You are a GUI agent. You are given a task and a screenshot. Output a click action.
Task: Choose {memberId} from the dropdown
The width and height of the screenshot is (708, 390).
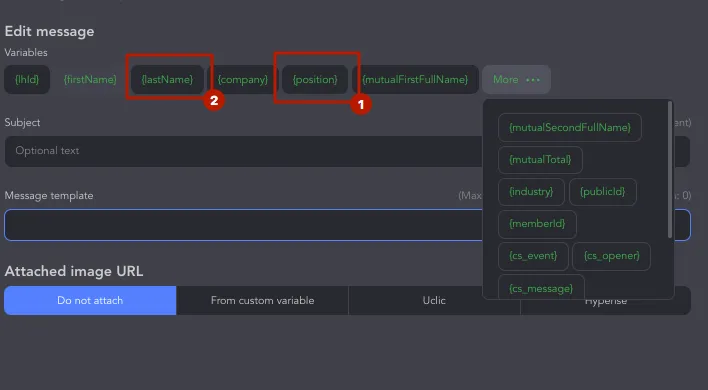point(537,224)
